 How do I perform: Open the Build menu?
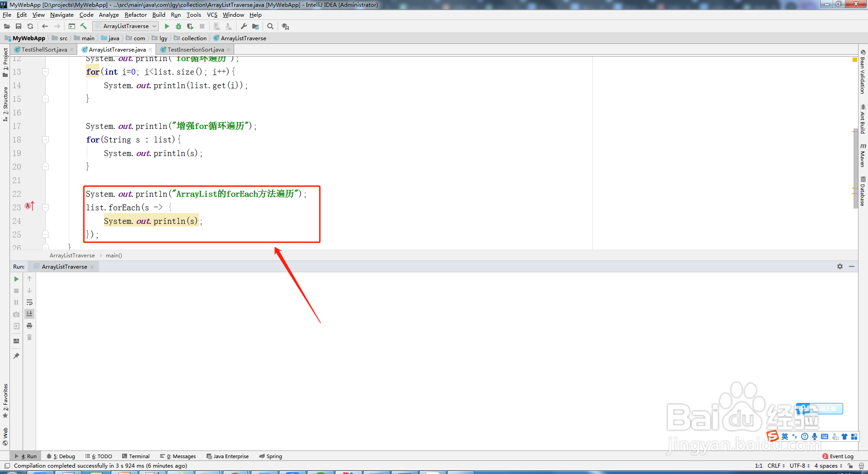(x=159, y=15)
